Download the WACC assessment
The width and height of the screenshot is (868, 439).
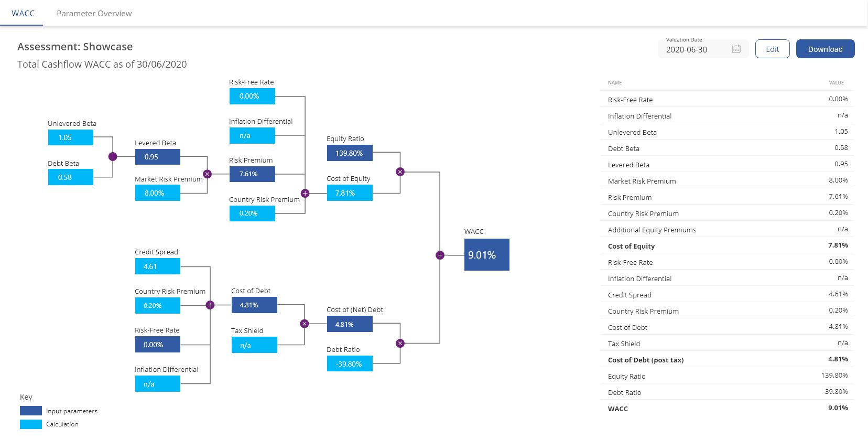(x=825, y=49)
